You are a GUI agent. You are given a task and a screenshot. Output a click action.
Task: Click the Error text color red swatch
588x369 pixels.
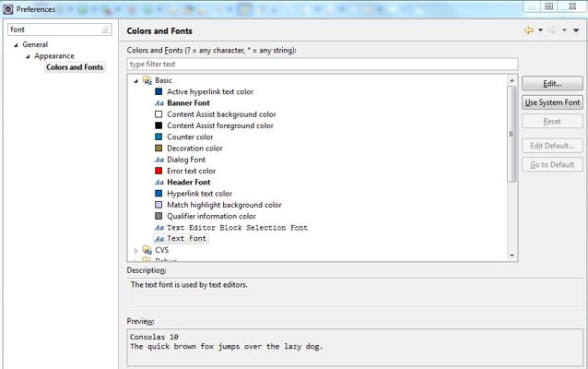pos(159,171)
